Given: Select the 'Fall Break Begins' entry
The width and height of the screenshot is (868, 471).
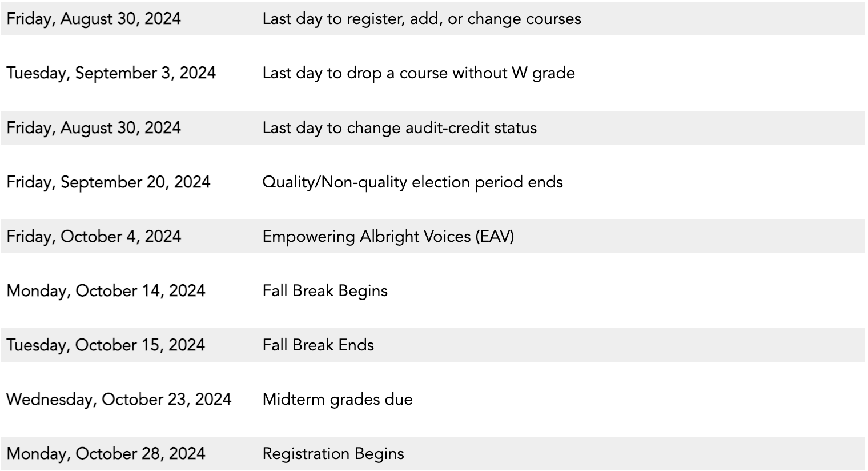Looking at the screenshot, I should pyautogui.click(x=325, y=291).
